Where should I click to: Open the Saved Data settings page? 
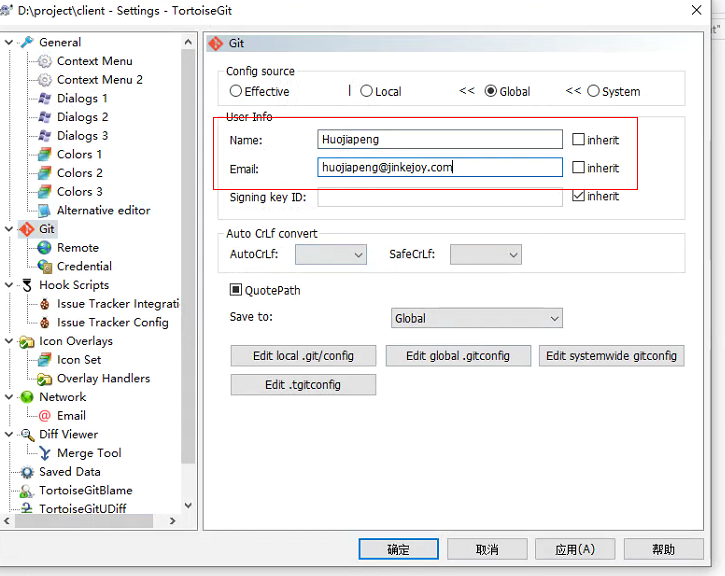click(x=70, y=472)
